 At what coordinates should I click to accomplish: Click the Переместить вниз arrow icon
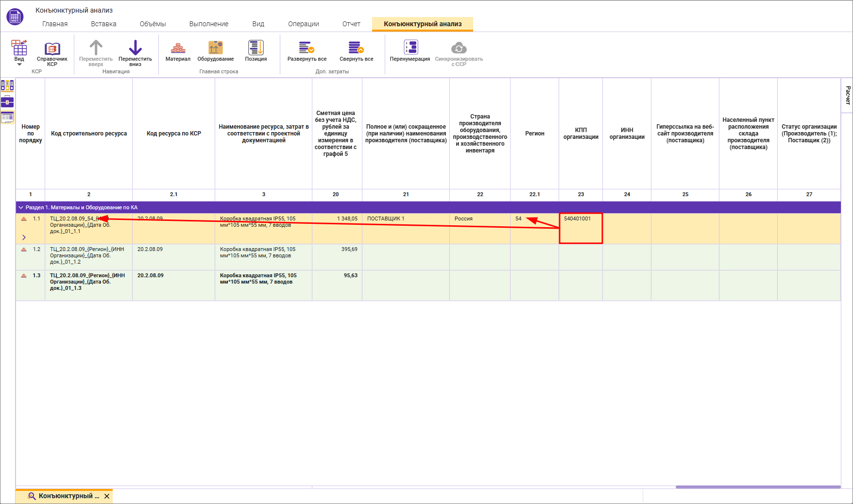(x=135, y=48)
